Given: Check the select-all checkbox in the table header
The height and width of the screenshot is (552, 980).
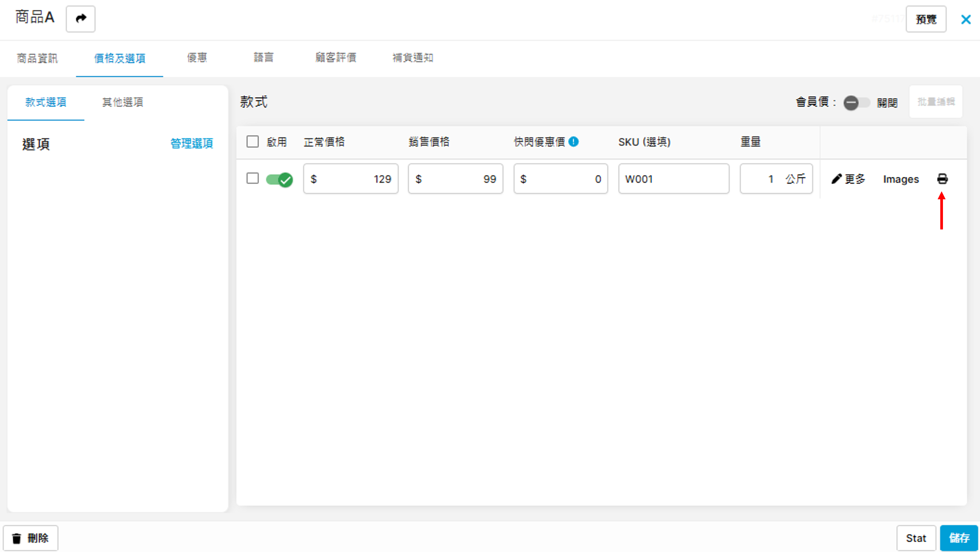Looking at the screenshot, I should click(253, 142).
